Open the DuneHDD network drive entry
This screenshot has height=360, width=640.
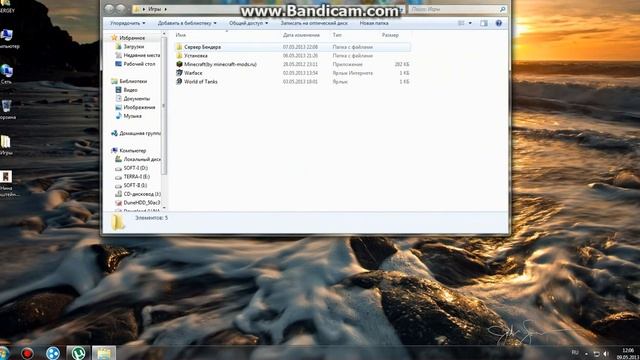tap(141, 202)
